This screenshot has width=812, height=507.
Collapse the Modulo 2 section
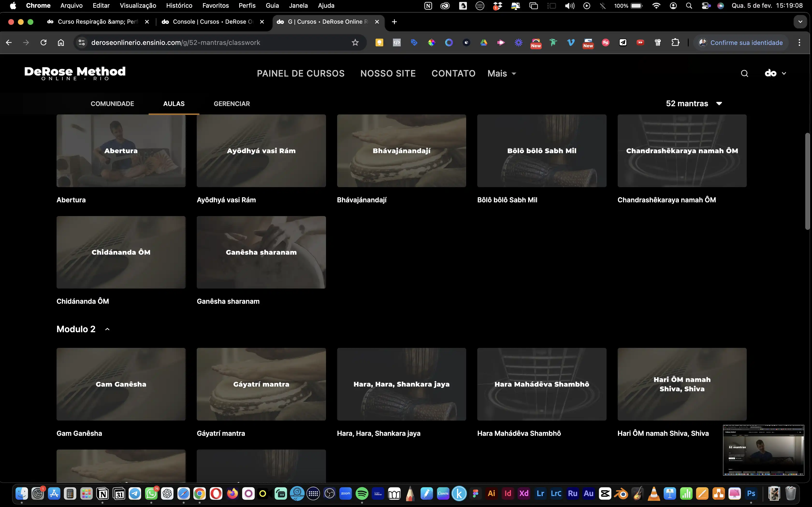point(107,329)
